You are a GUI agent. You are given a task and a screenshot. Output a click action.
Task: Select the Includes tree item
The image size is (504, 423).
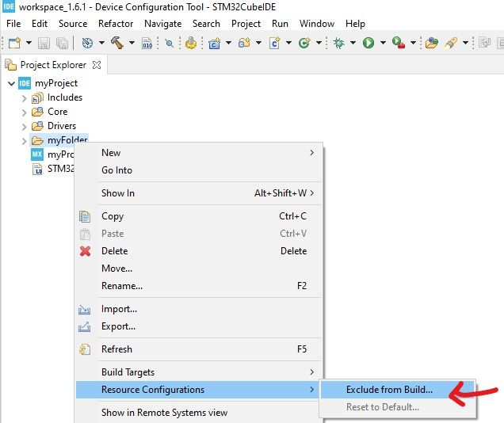point(65,97)
